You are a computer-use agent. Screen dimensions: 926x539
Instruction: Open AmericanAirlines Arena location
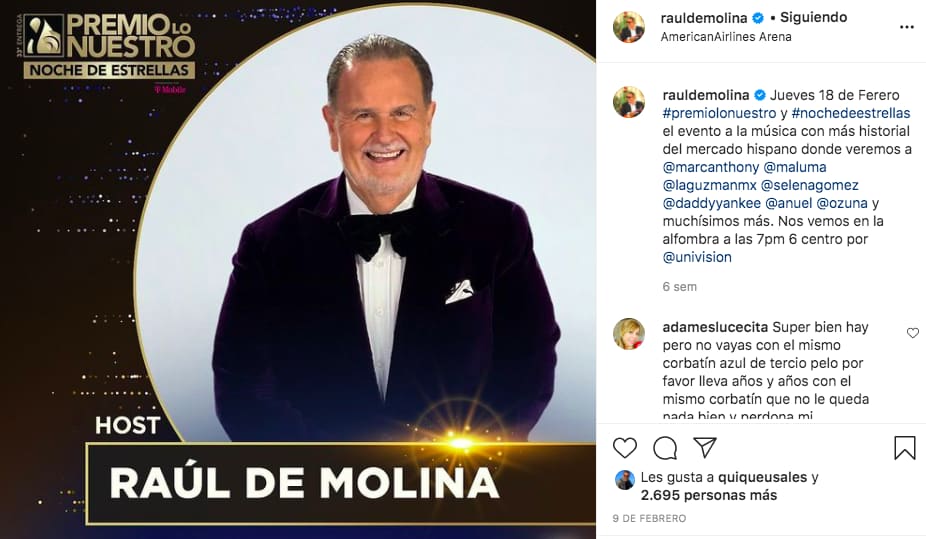click(x=726, y=37)
